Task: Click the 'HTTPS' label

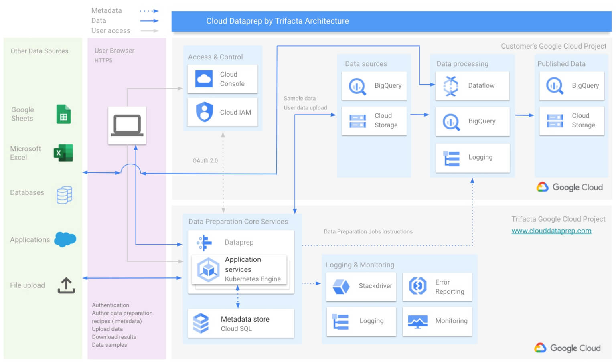Action: 103,60
